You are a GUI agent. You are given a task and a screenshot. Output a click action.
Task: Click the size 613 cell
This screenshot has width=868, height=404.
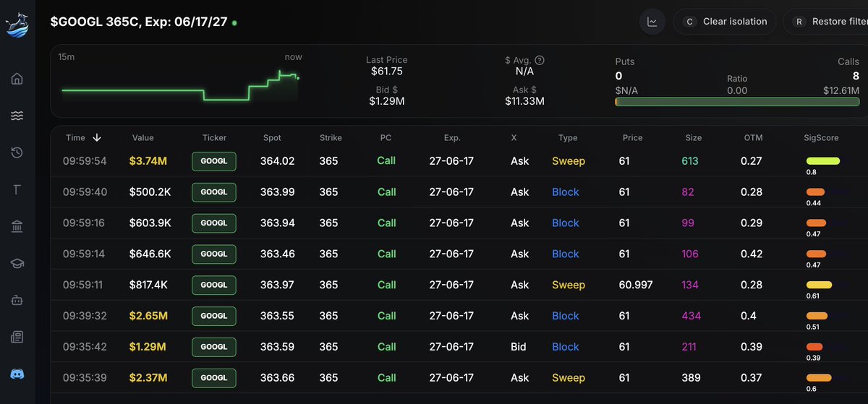[x=690, y=160]
